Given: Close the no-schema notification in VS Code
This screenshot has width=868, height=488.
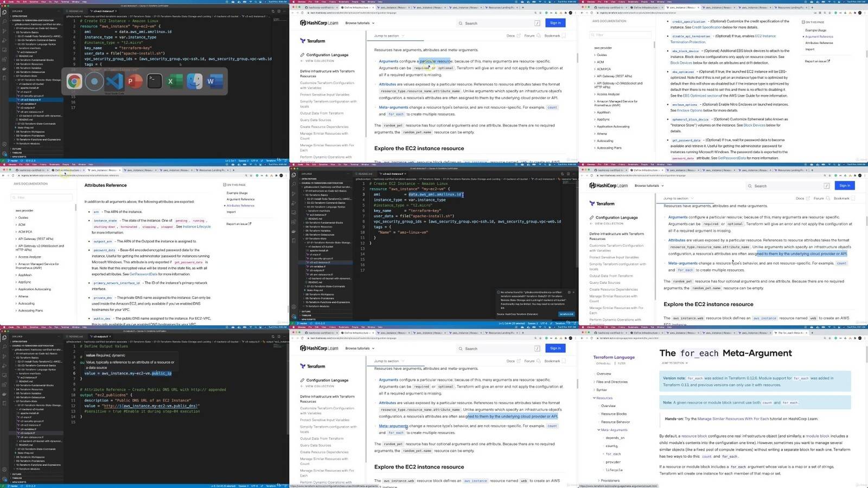Looking at the screenshot, I should click(573, 292).
